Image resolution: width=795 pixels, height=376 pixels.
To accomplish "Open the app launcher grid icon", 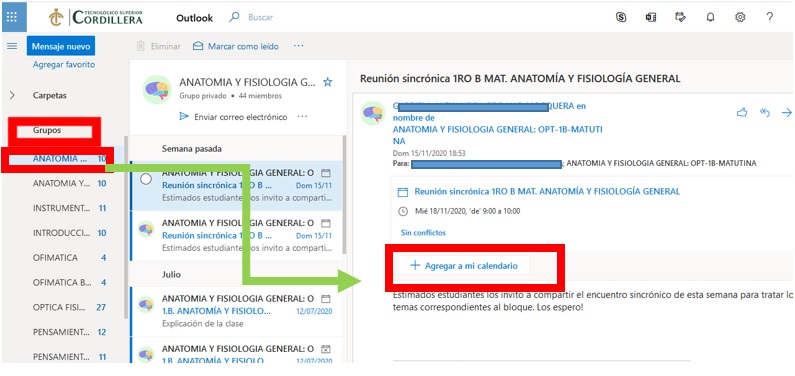I will 12,17.
